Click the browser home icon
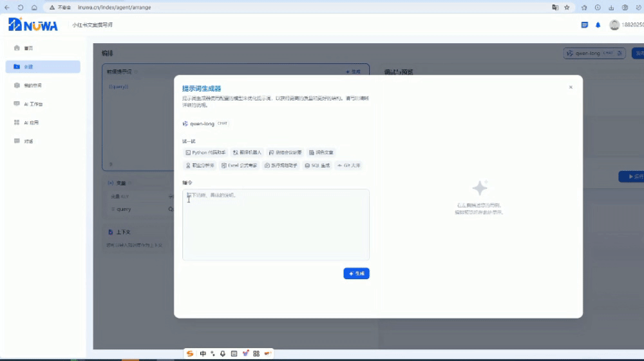The width and height of the screenshot is (644, 361). (34, 7)
